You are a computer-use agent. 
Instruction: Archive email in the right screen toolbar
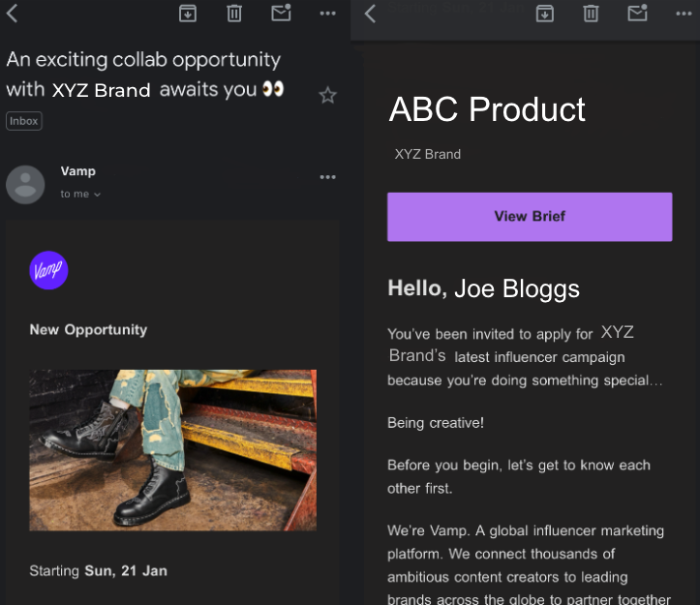545,14
